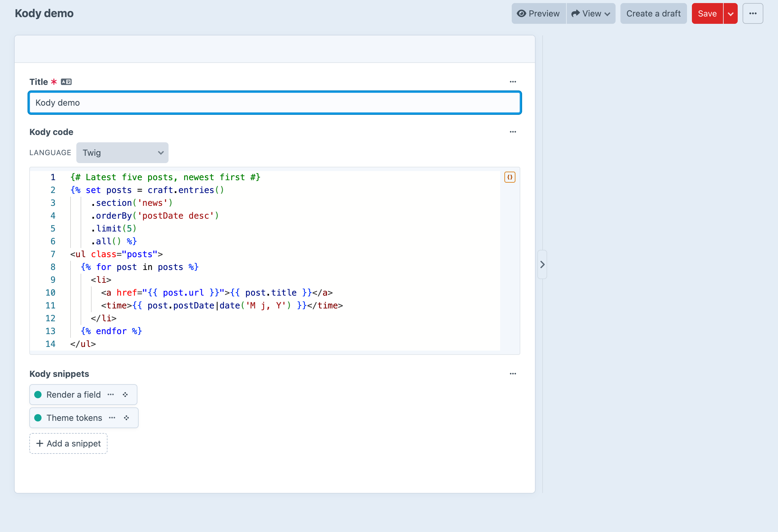Image resolution: width=778 pixels, height=532 pixels.
Task: Open Render a field snippet actions
Action: (111, 394)
